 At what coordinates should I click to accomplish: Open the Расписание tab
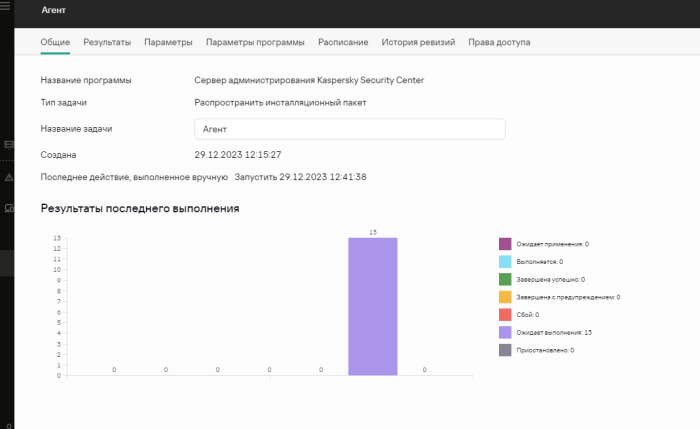point(343,42)
